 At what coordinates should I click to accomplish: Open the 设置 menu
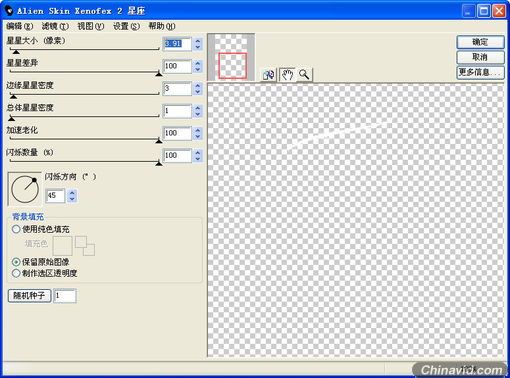[x=126, y=26]
